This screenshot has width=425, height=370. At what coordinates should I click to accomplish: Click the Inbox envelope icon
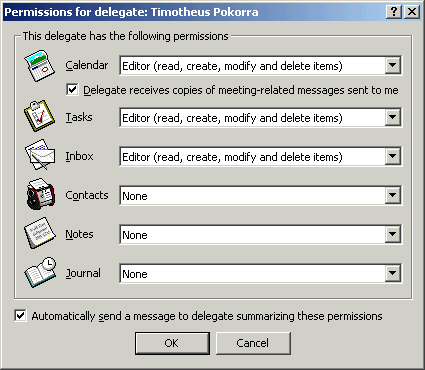click(x=40, y=155)
